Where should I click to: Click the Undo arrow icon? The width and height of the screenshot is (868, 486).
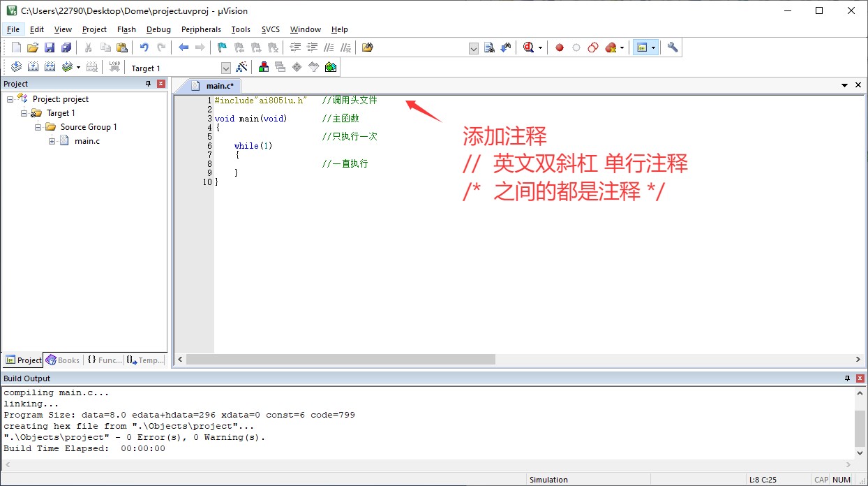(x=144, y=47)
